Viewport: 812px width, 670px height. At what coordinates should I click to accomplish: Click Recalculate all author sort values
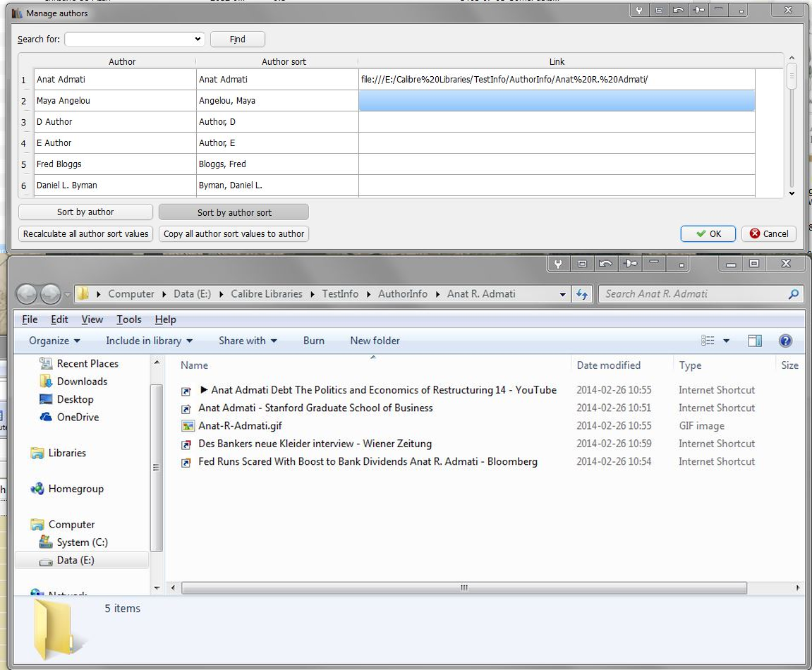[85, 233]
